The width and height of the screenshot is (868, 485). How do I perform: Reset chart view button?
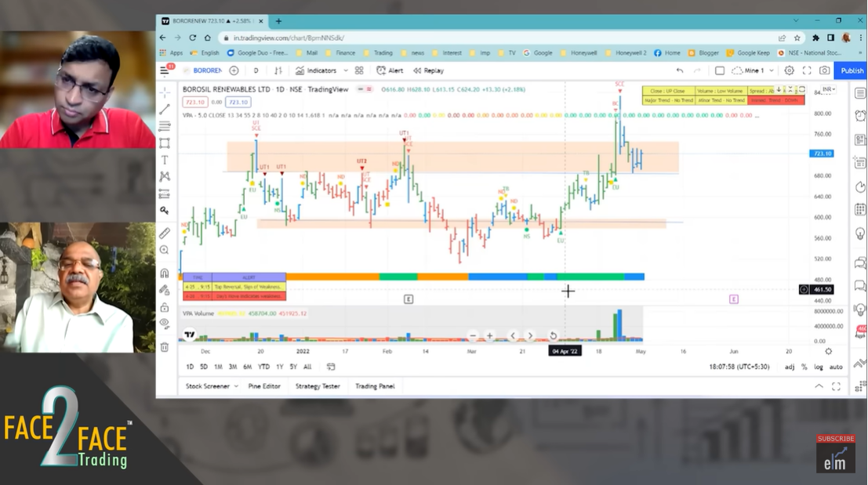[x=553, y=335]
